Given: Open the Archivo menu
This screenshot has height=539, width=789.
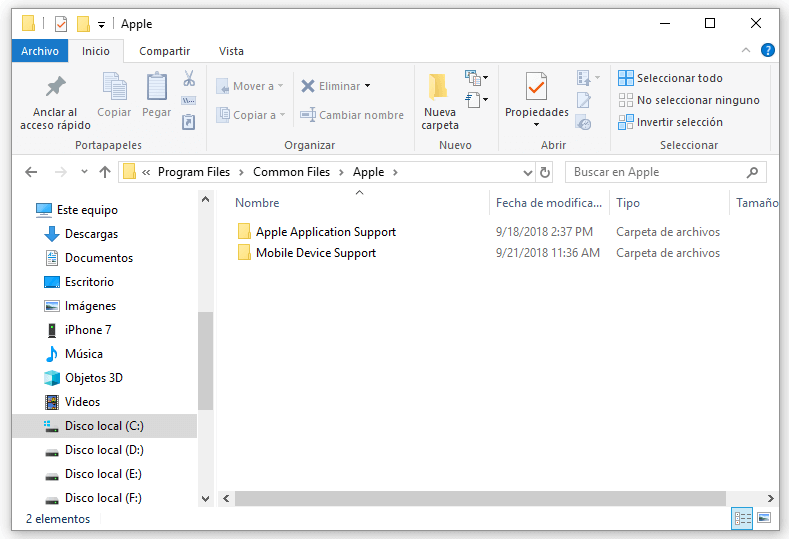Looking at the screenshot, I should (40, 51).
